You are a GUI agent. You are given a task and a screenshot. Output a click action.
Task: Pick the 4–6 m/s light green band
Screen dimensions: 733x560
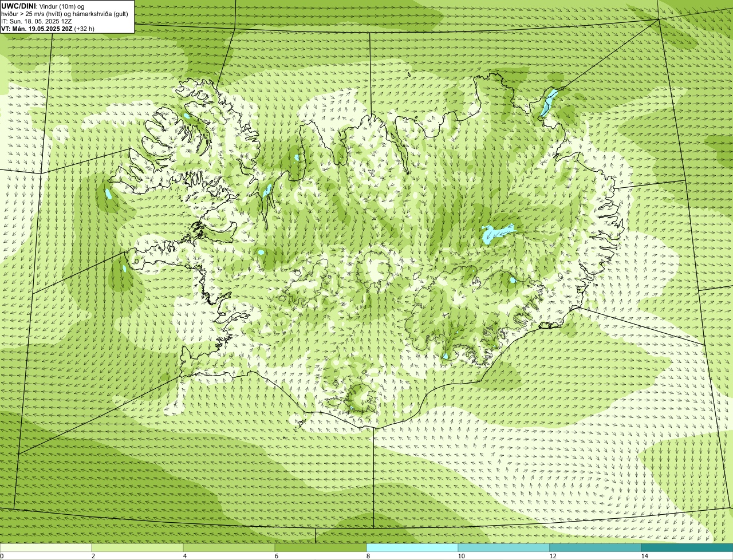(x=229, y=547)
